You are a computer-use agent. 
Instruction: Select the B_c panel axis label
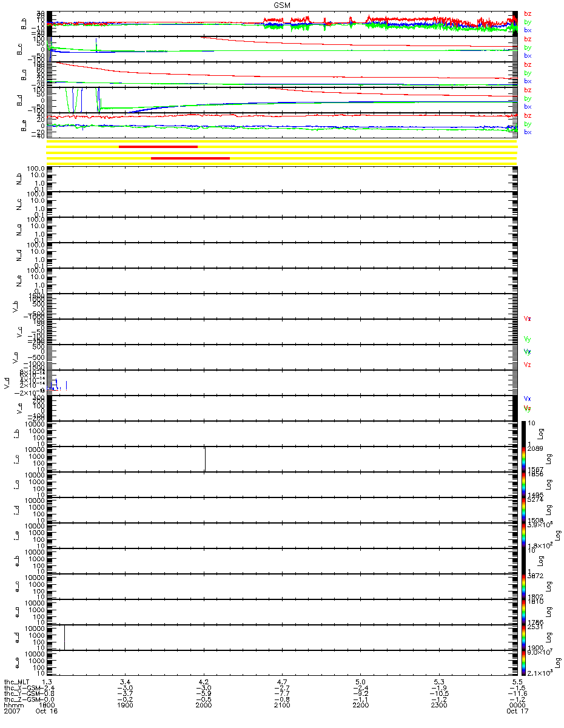click(18, 49)
